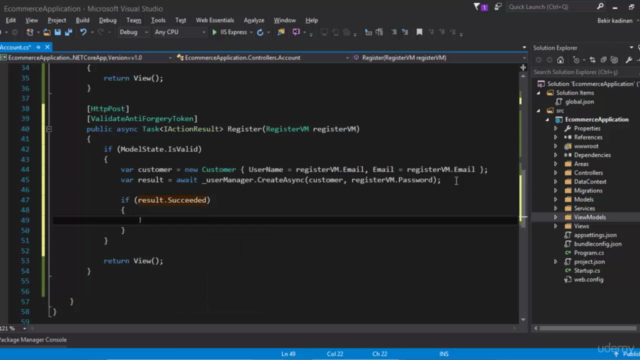Click Sync with Active Document icon
The width and height of the screenshot is (640, 360).
coord(592,60)
